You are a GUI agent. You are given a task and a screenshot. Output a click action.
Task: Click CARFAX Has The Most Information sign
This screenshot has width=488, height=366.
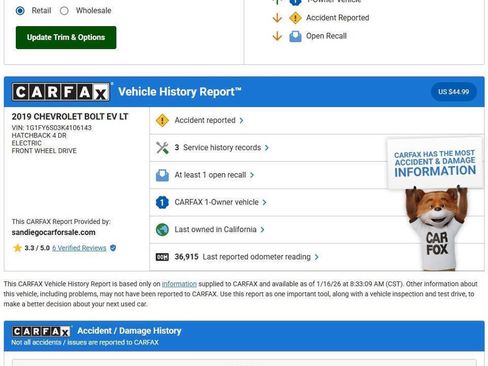435,163
